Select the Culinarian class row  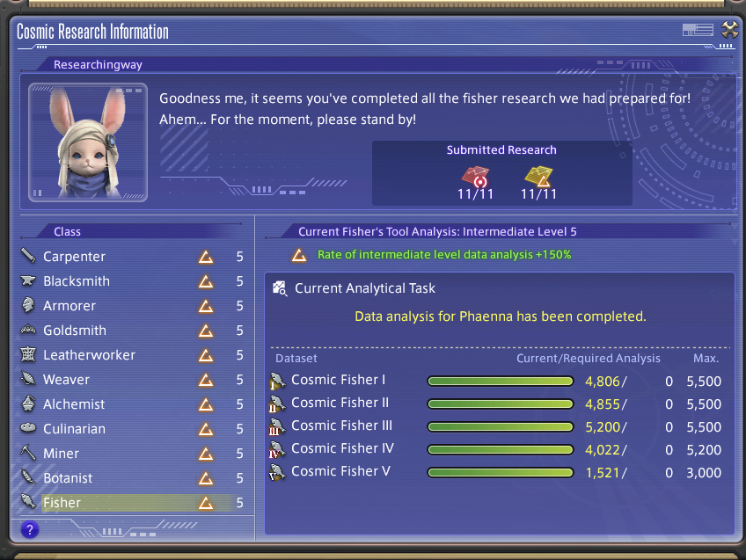click(x=133, y=429)
